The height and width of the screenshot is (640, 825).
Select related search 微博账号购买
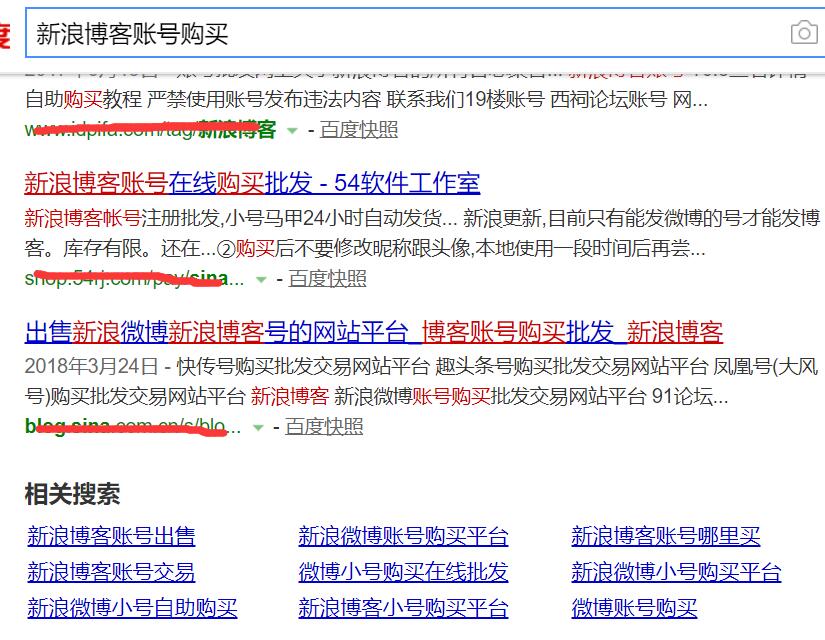tap(634, 608)
